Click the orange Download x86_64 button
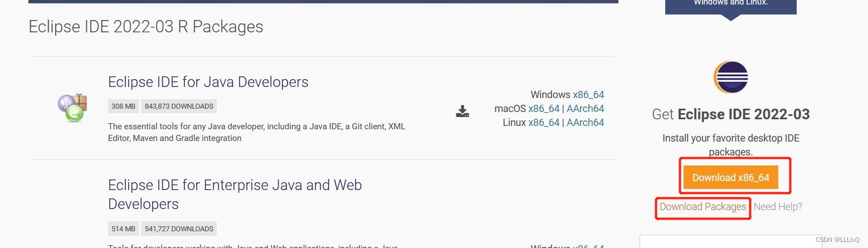 click(731, 178)
